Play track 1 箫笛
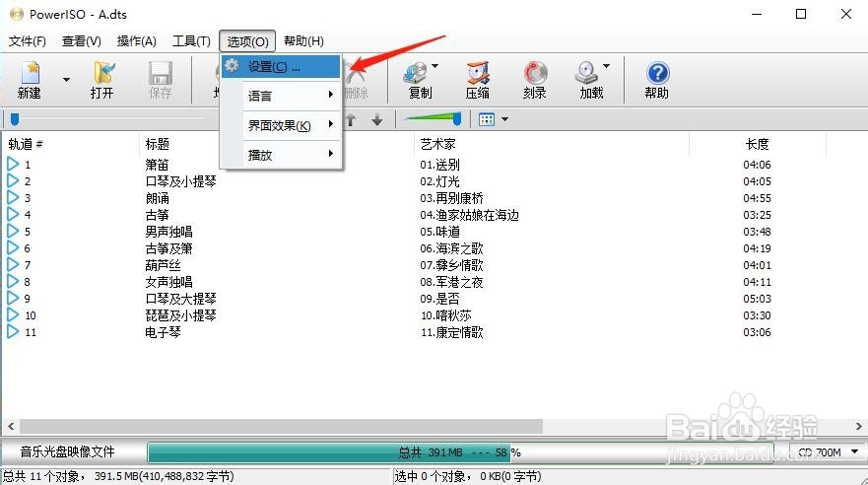Viewport: 868px width, 485px height. coord(13,164)
